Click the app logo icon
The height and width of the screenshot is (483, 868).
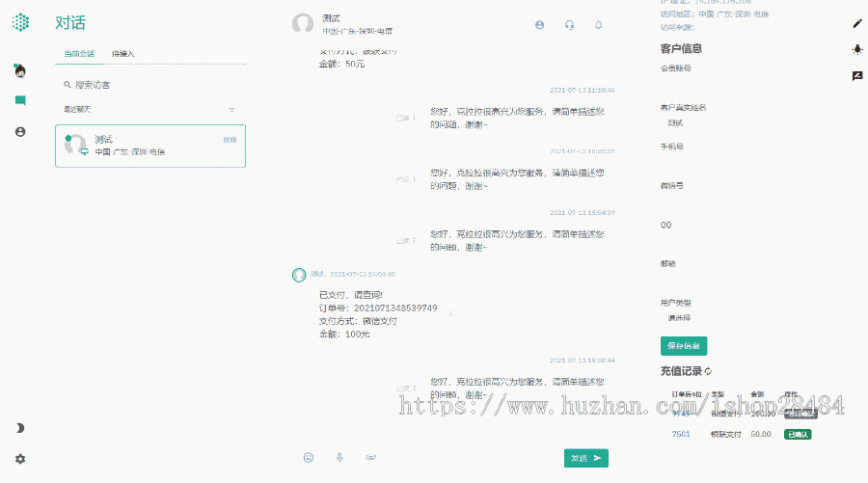(x=20, y=22)
